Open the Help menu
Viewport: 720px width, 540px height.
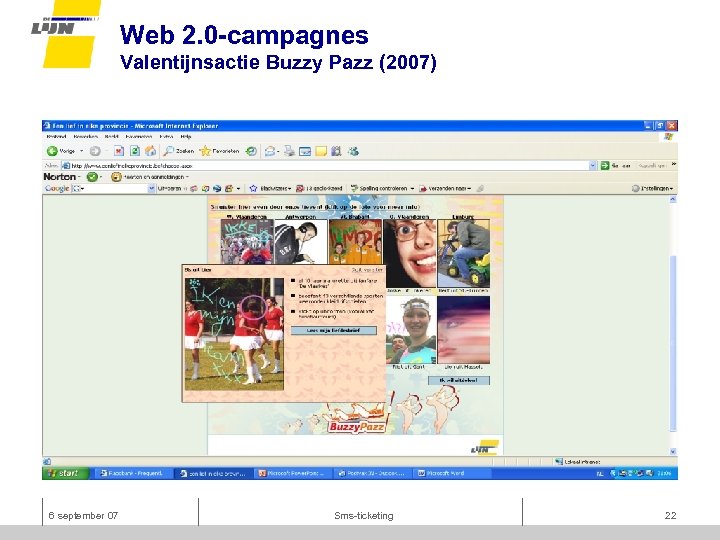(186, 136)
